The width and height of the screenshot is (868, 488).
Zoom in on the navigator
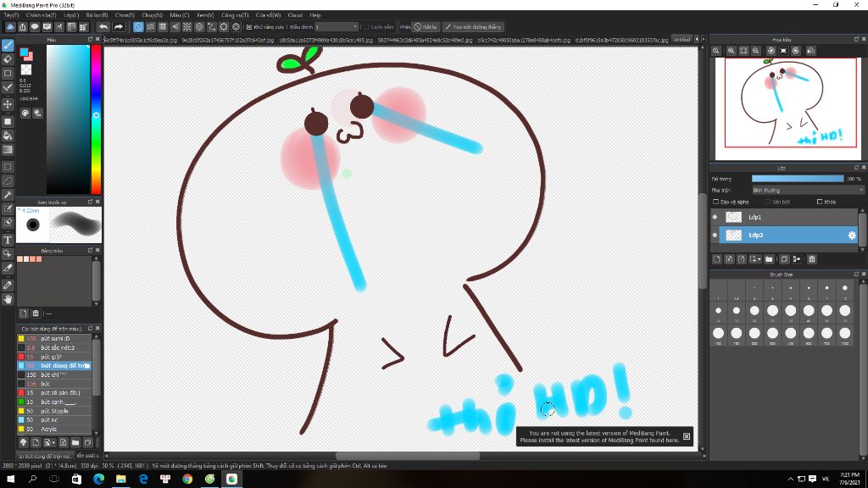point(732,51)
